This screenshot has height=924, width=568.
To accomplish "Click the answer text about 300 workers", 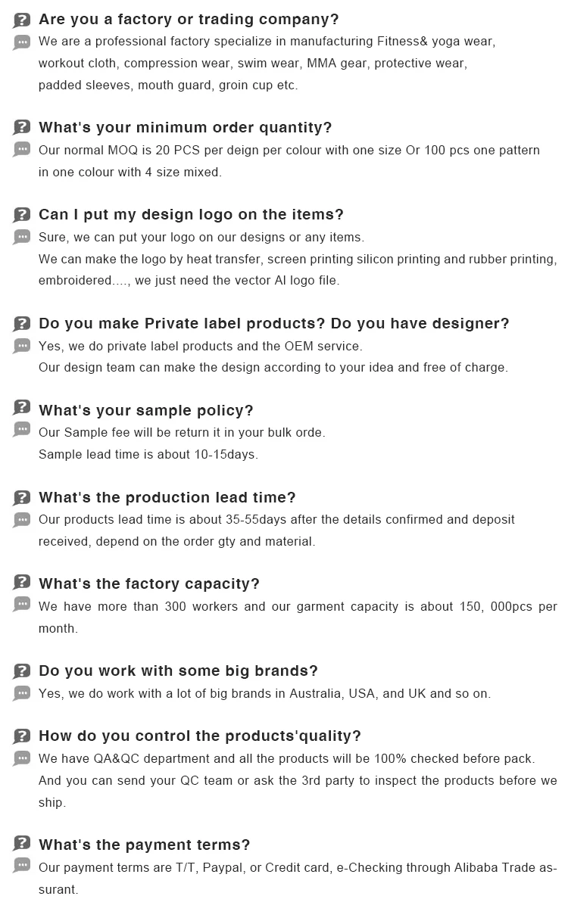I will coord(298,607).
